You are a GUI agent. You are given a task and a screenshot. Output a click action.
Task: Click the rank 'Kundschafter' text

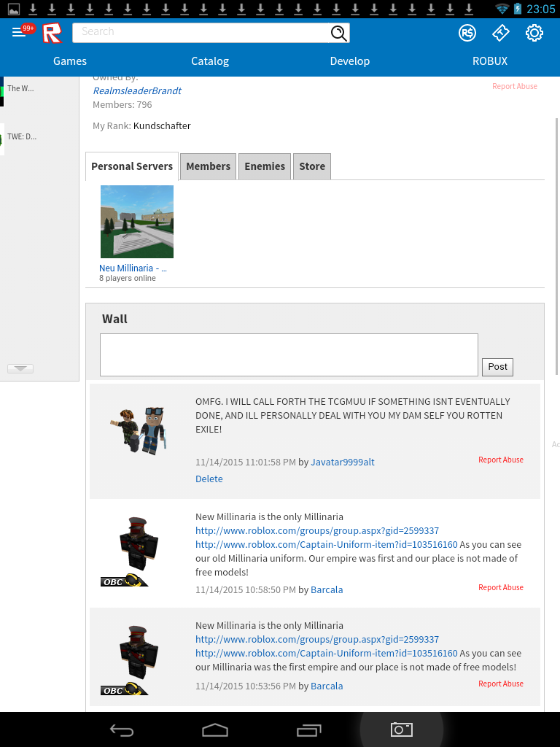(x=162, y=125)
